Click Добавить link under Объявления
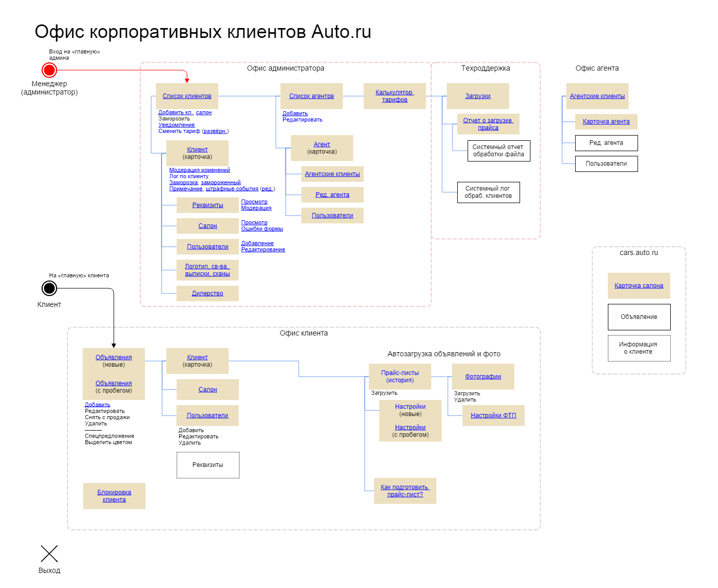Screen dimensions: 718x588 coord(98,405)
